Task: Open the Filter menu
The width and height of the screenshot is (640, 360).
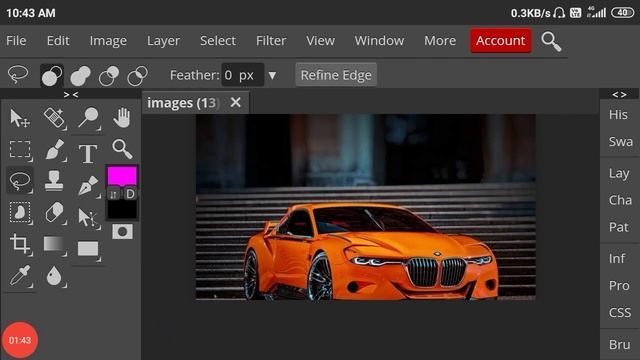Action: 271,40
